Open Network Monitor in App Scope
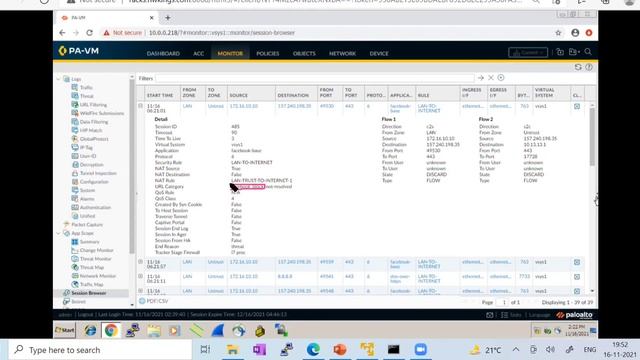 pyautogui.click(x=98, y=276)
